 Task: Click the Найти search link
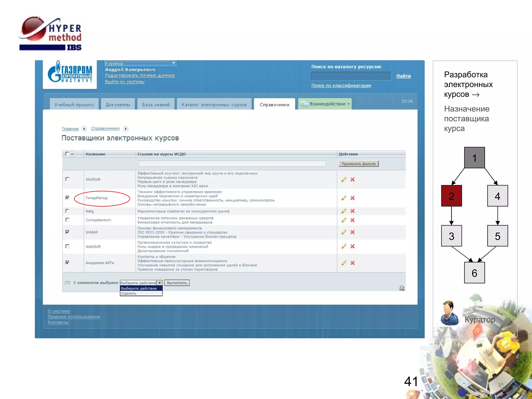403,76
